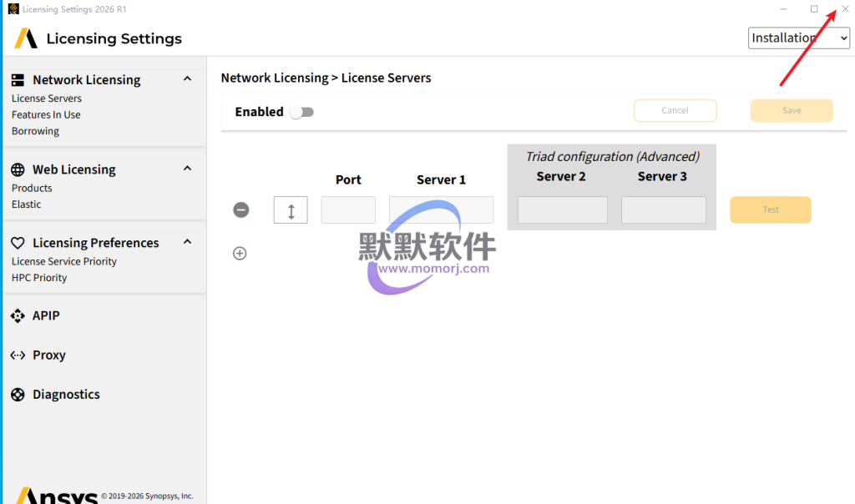855x504 pixels.
Task: Select Features In Use menu item
Action: pyautogui.click(x=46, y=115)
